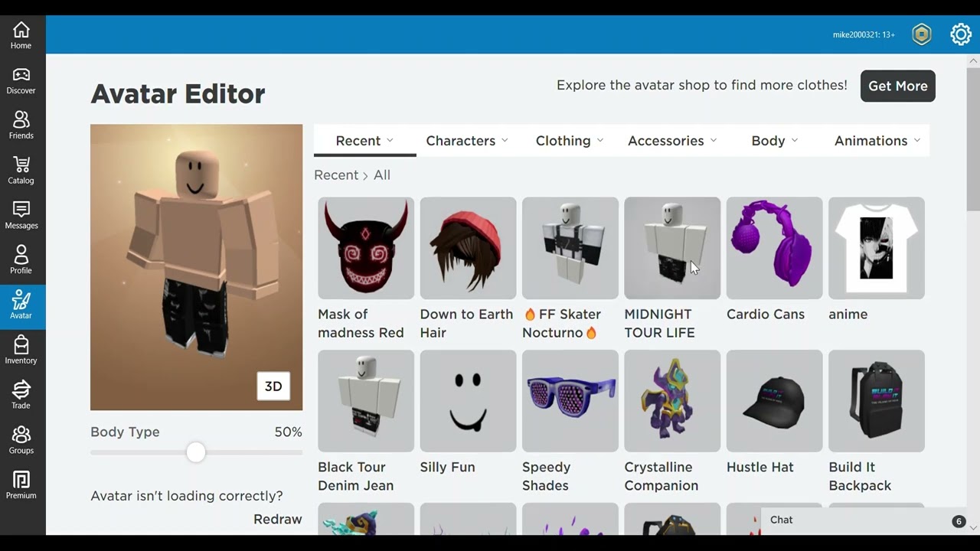The image size is (980, 551).
Task: Open the Profile icon in the sidebar
Action: 21,261
